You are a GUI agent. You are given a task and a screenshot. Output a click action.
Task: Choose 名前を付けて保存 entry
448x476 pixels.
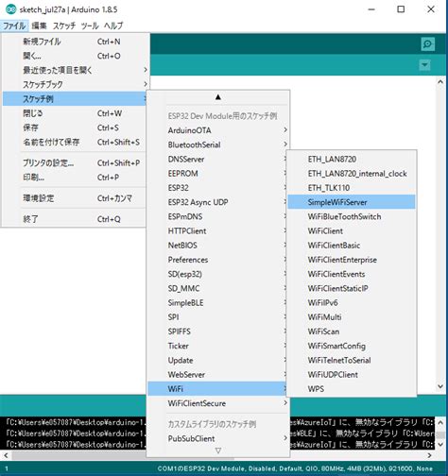click(x=75, y=143)
